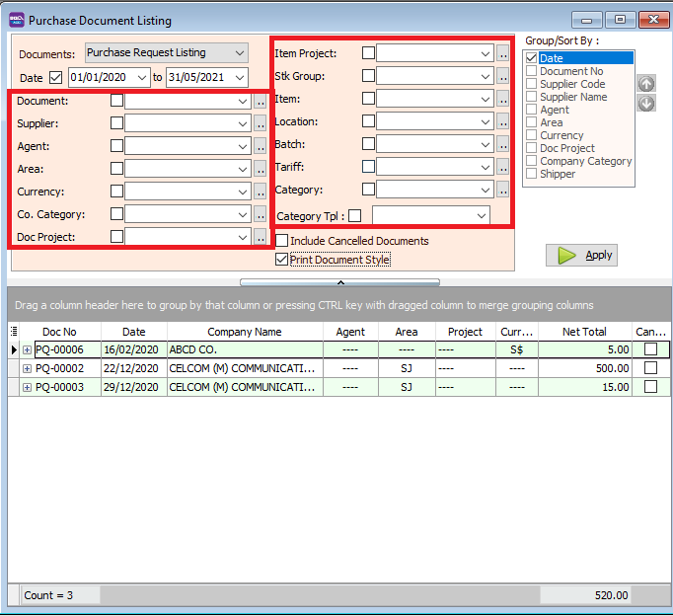Sort by the Agent column header
The image size is (673, 616).
click(350, 332)
